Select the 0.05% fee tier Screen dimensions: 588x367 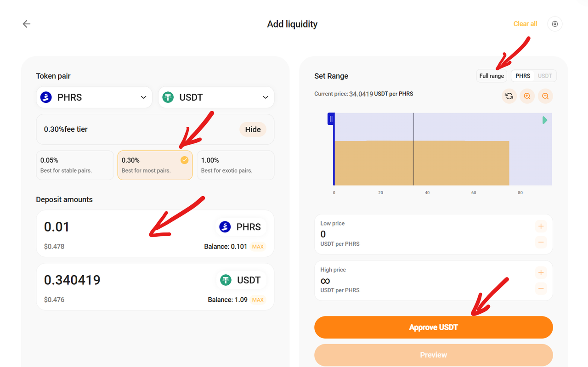click(x=75, y=165)
